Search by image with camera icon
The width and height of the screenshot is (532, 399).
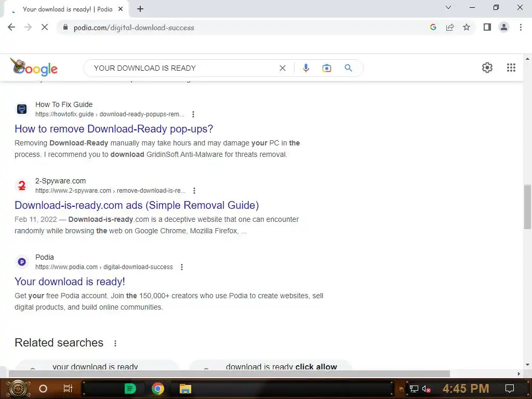(326, 68)
